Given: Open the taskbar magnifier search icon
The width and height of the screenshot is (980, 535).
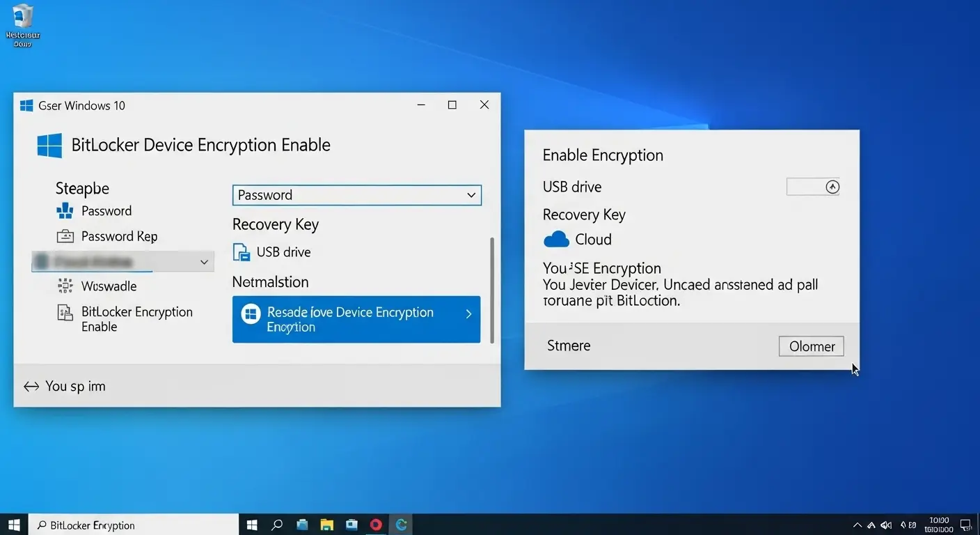Looking at the screenshot, I should tap(277, 525).
